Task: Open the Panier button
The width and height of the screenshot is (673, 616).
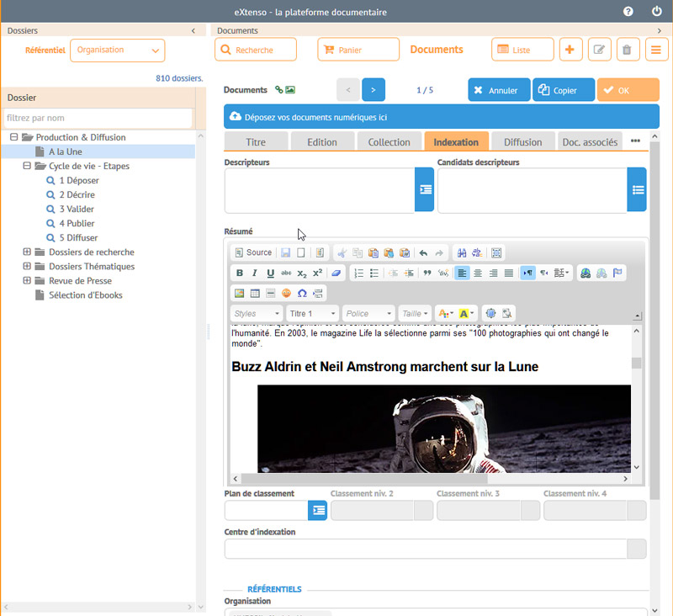Action: (358, 50)
